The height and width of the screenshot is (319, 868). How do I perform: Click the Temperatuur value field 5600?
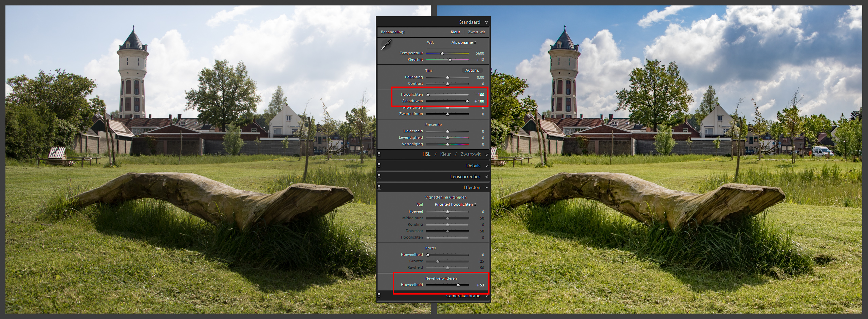point(480,53)
